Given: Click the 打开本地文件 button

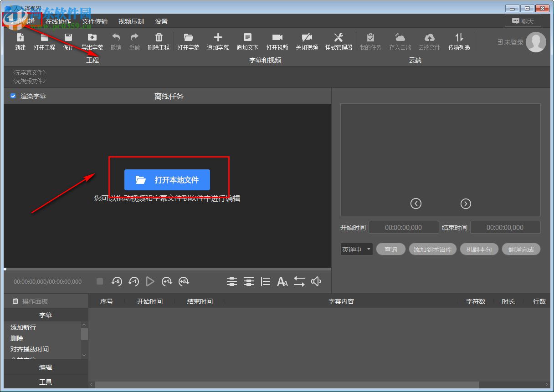Looking at the screenshot, I should pyautogui.click(x=167, y=180).
